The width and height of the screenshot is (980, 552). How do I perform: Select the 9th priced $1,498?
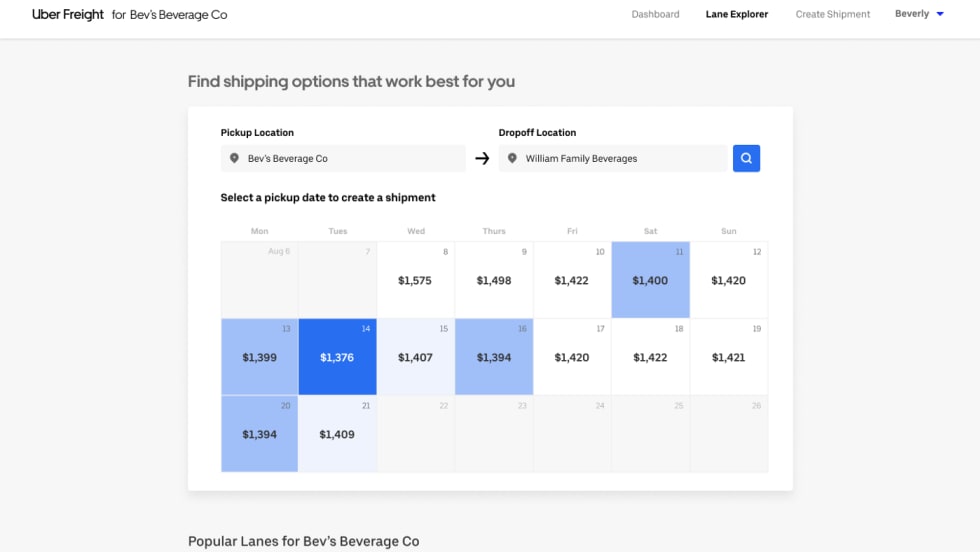[x=493, y=280]
